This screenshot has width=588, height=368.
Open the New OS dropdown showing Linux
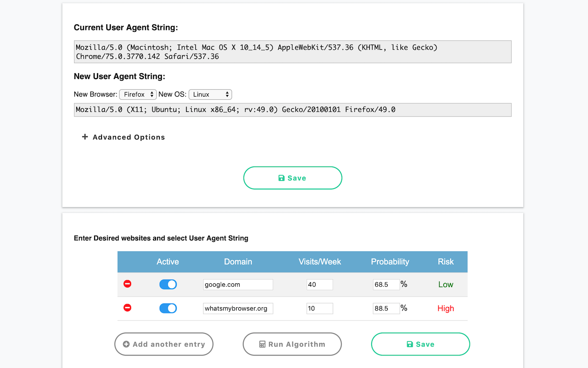click(x=210, y=94)
